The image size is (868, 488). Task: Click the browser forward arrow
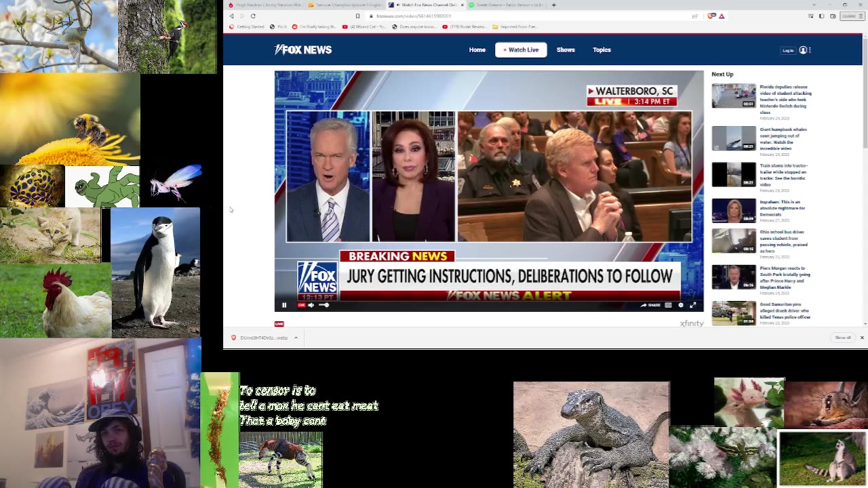(241, 16)
